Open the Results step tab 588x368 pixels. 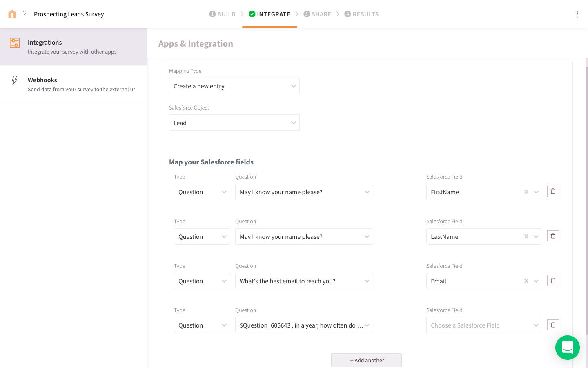pos(361,14)
